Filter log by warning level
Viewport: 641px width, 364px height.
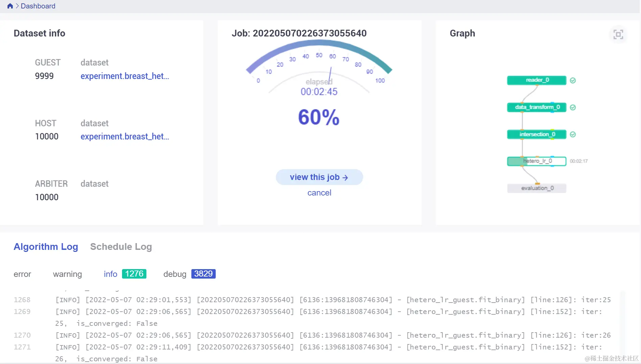tap(67, 274)
